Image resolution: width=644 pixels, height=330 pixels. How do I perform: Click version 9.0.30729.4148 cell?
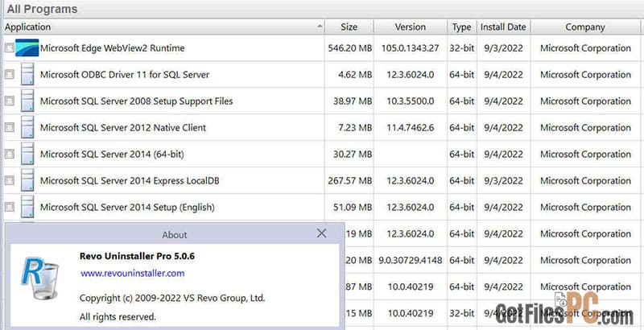point(411,260)
